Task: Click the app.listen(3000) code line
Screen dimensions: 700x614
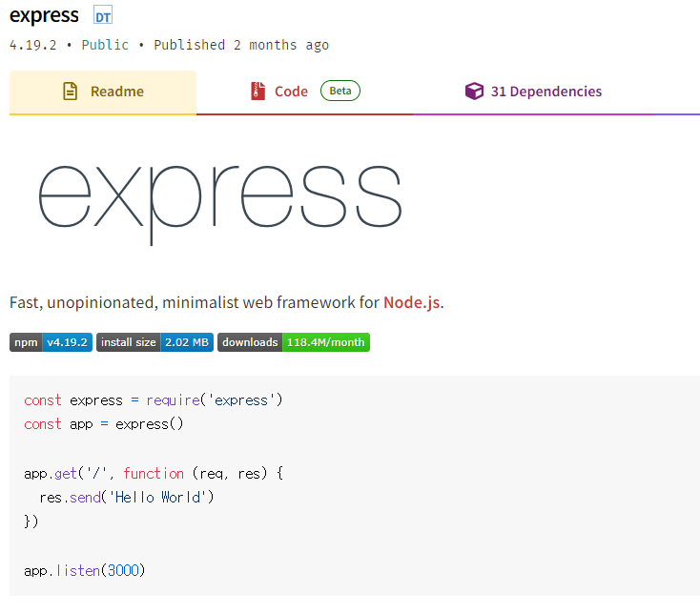Action: 85,570
